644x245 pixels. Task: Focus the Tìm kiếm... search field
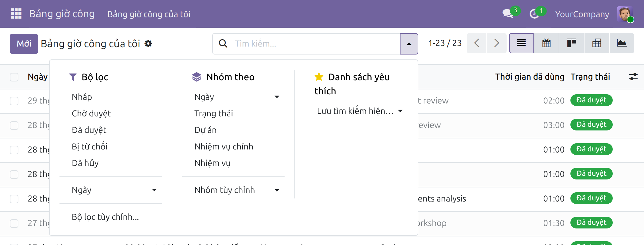(x=316, y=43)
